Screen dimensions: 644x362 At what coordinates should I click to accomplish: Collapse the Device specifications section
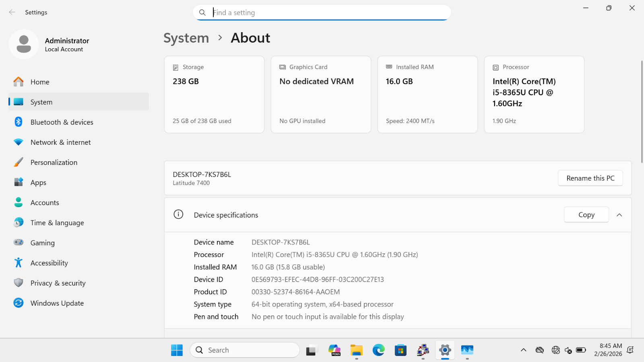pos(619,215)
